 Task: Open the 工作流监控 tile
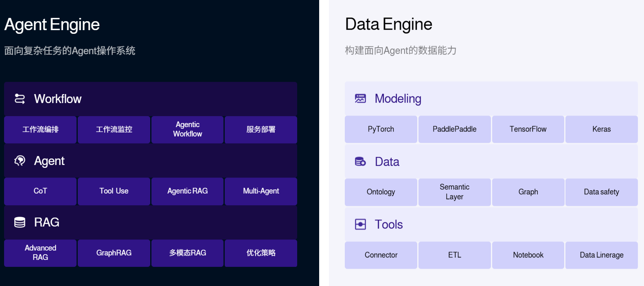click(x=114, y=130)
